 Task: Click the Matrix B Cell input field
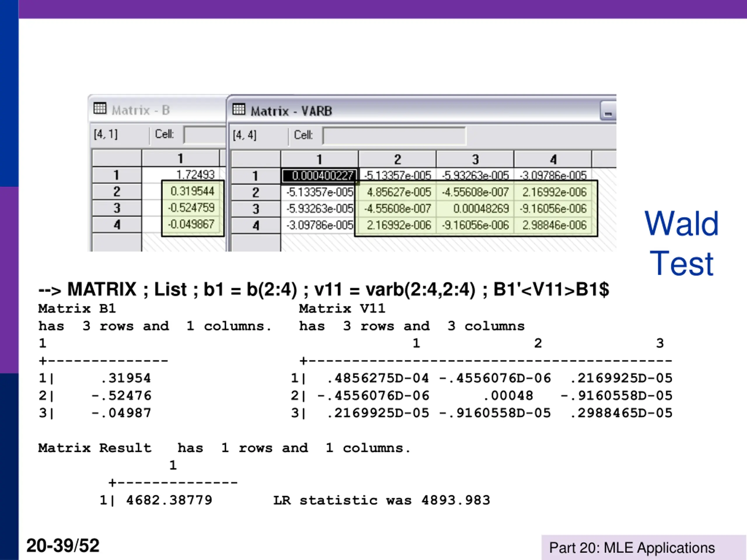coord(205,135)
